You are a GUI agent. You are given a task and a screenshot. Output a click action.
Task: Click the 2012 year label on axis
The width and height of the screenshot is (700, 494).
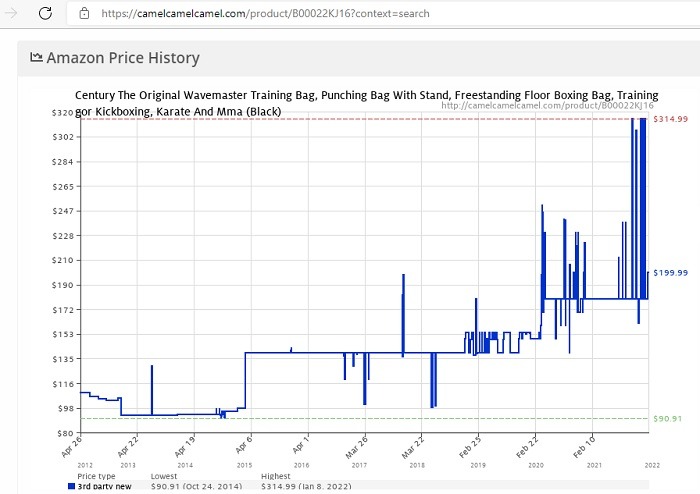[84, 465]
